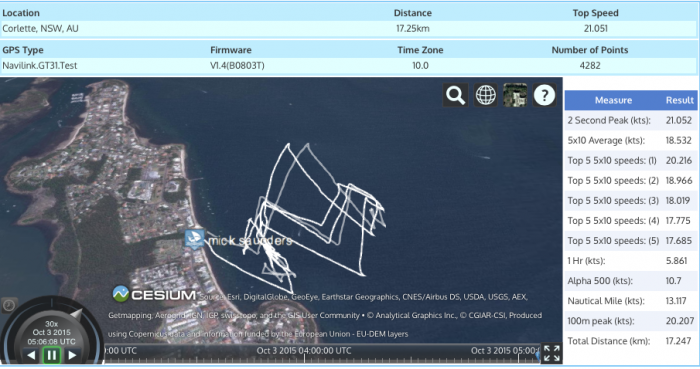700x369 pixels.
Task: Select the Result column header
Action: tap(679, 100)
